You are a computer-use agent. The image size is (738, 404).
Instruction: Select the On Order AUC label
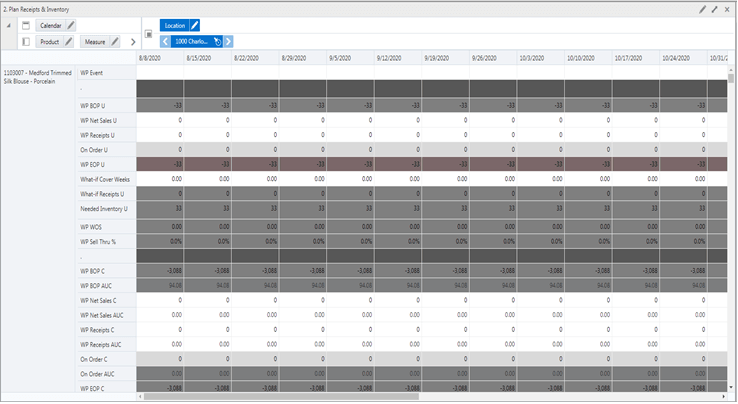coord(97,374)
